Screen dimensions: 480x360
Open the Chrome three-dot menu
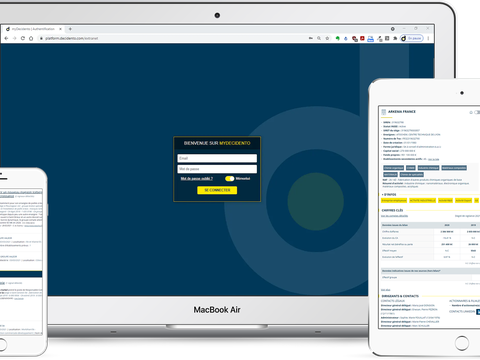(428, 38)
